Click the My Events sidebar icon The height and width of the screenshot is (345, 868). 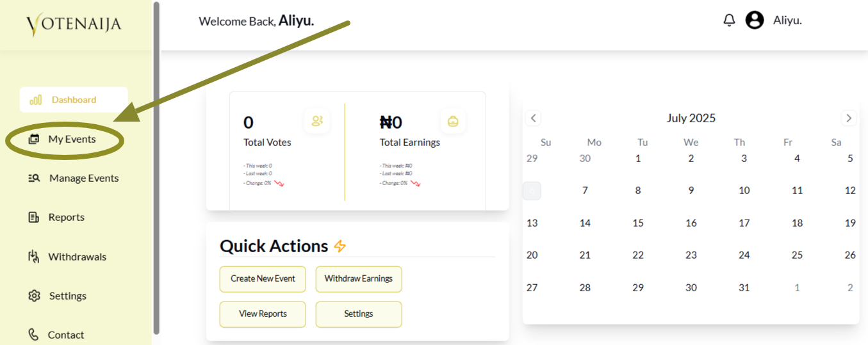coord(34,139)
